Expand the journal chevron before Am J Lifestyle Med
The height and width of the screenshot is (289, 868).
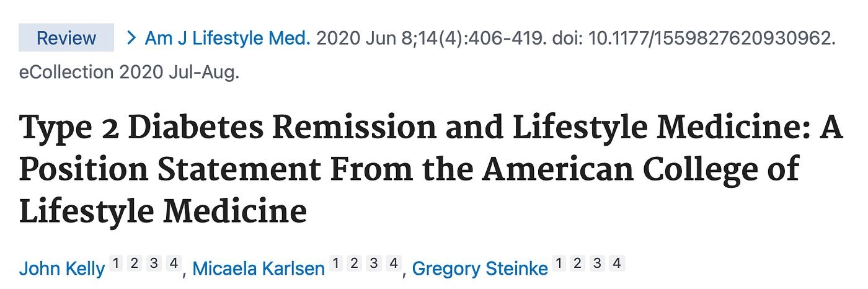coord(131,38)
